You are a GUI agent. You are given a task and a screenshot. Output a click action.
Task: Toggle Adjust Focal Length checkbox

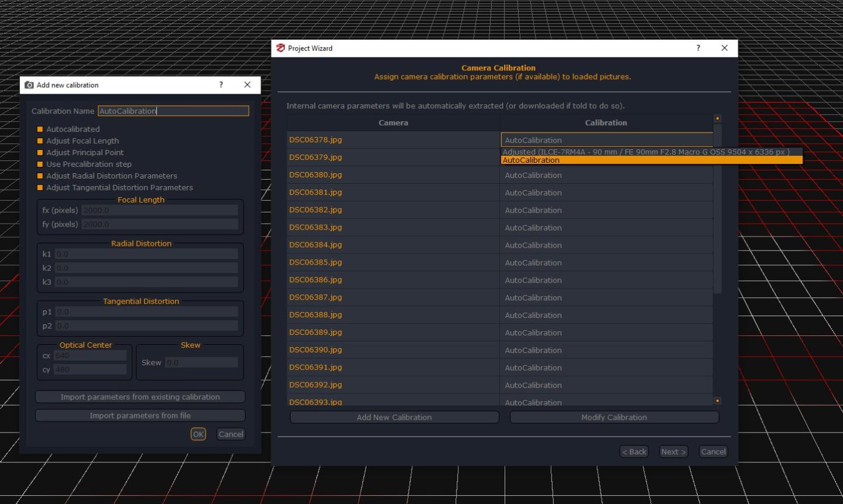(40, 141)
